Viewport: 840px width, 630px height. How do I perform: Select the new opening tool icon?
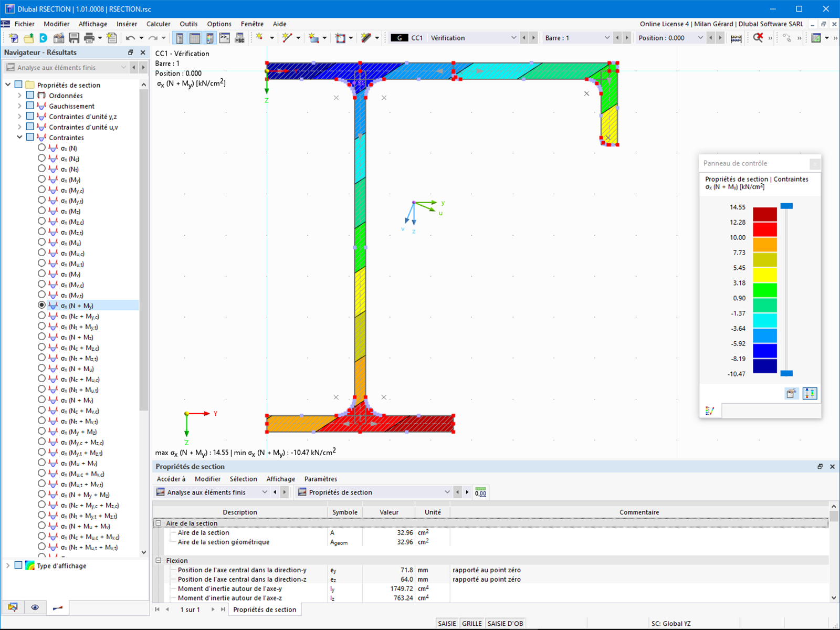point(341,38)
